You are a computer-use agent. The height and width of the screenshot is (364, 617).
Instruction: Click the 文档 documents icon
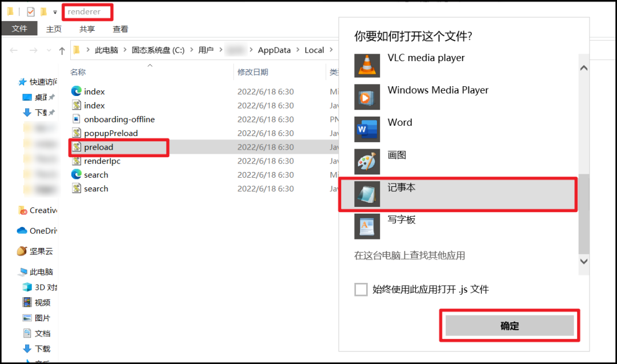27,333
